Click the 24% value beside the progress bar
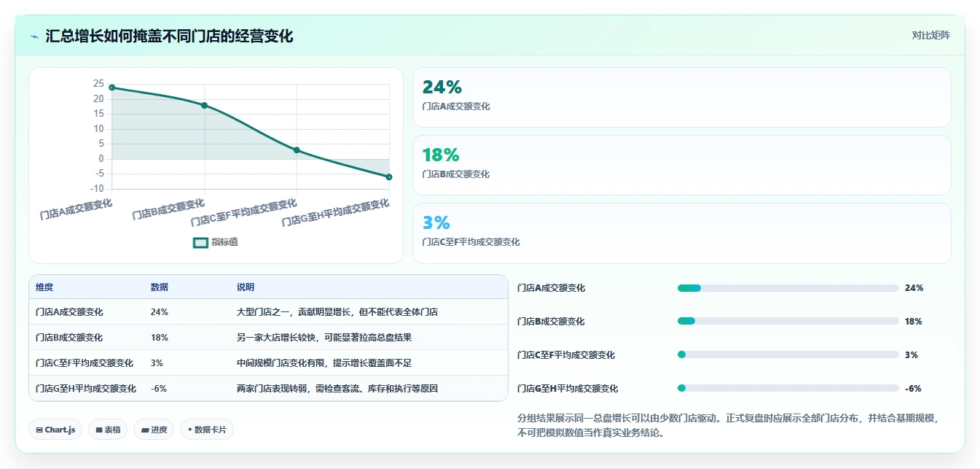 click(x=914, y=288)
